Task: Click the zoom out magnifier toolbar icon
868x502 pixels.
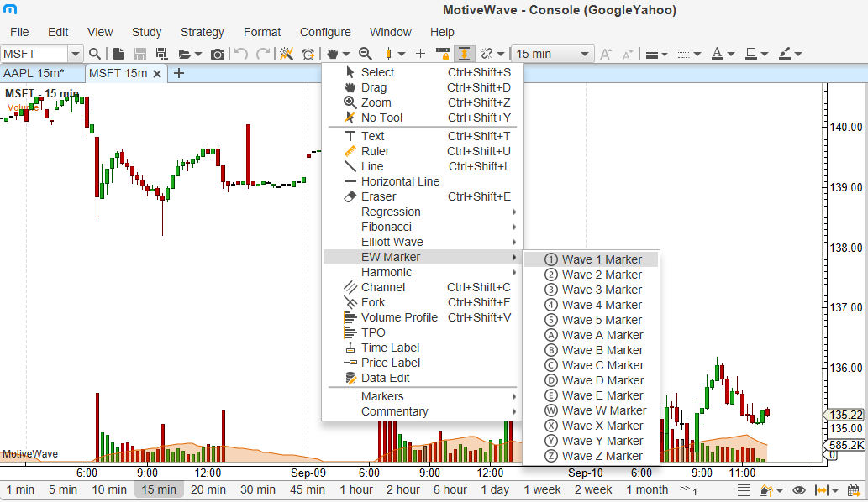Action: coord(365,54)
